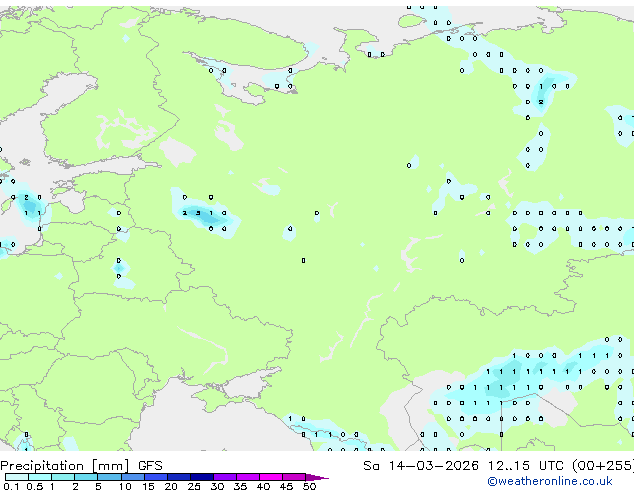
Task: Select the above-50 mm arrow tip of legend
Action: coord(317,477)
